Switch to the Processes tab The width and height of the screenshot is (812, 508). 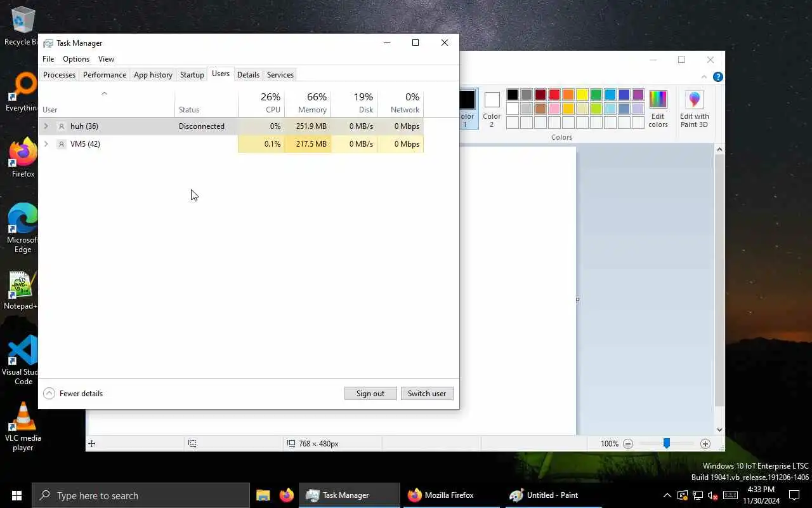(59, 75)
